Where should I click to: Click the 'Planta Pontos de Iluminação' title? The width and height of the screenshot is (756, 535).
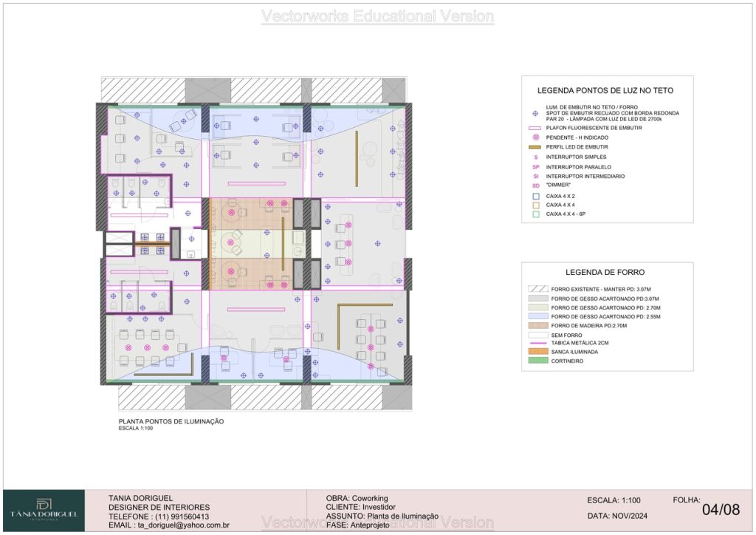[171, 421]
